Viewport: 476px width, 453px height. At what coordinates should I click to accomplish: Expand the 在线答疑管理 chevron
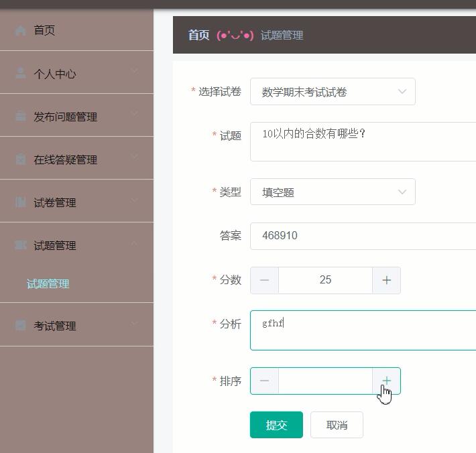click(135, 157)
